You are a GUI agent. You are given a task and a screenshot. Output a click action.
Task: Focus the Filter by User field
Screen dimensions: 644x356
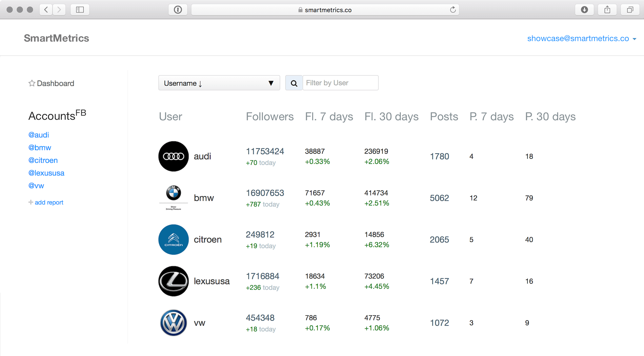pyautogui.click(x=340, y=83)
